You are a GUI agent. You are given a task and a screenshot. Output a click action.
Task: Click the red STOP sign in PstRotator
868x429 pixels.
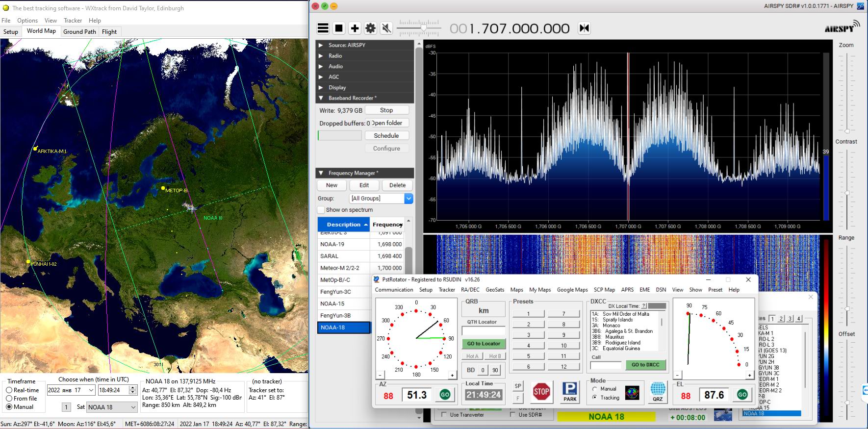(x=541, y=392)
